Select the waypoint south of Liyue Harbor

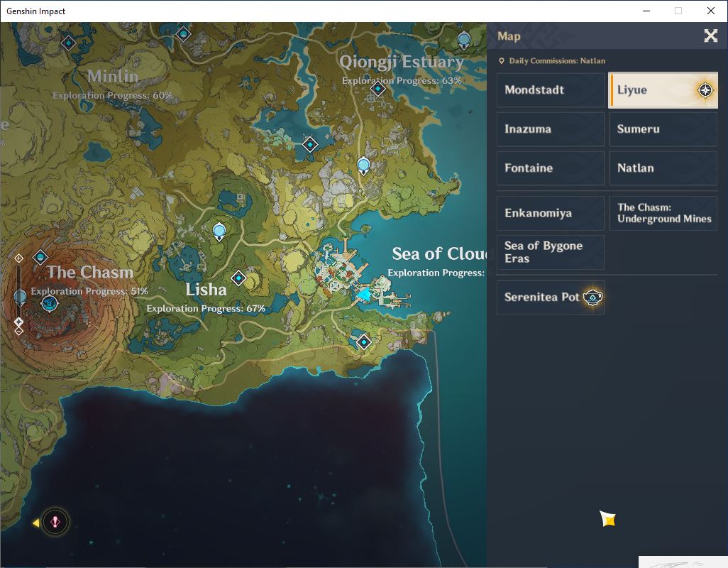tap(363, 342)
